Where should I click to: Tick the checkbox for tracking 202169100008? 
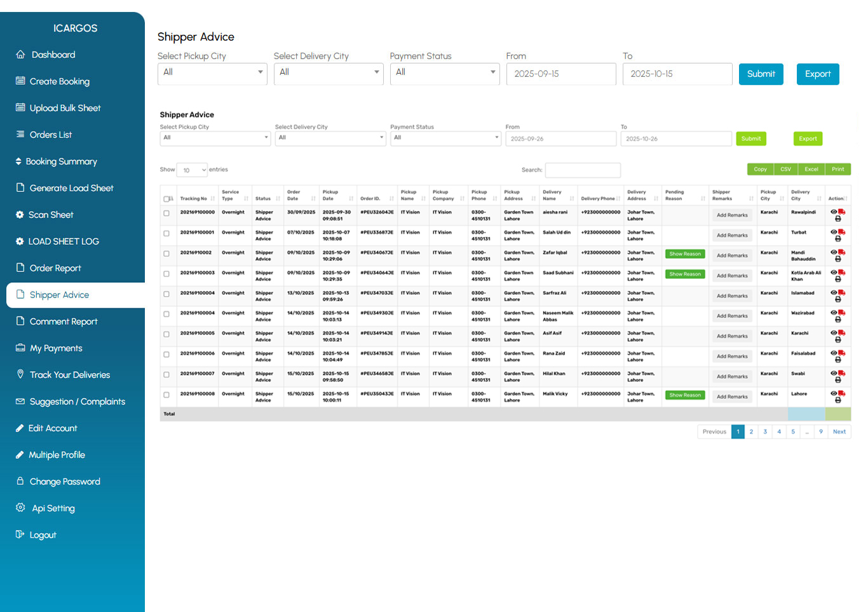tap(166, 395)
